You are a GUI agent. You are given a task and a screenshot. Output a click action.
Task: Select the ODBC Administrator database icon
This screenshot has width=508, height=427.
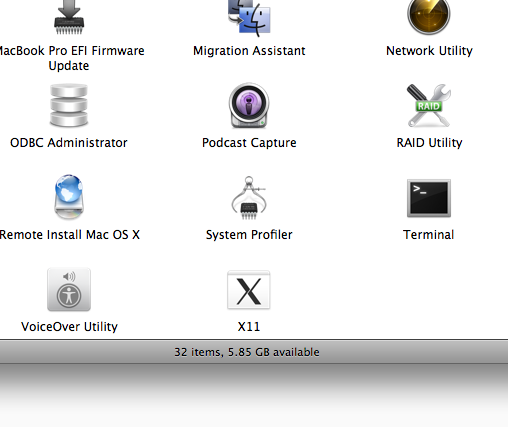(x=69, y=105)
